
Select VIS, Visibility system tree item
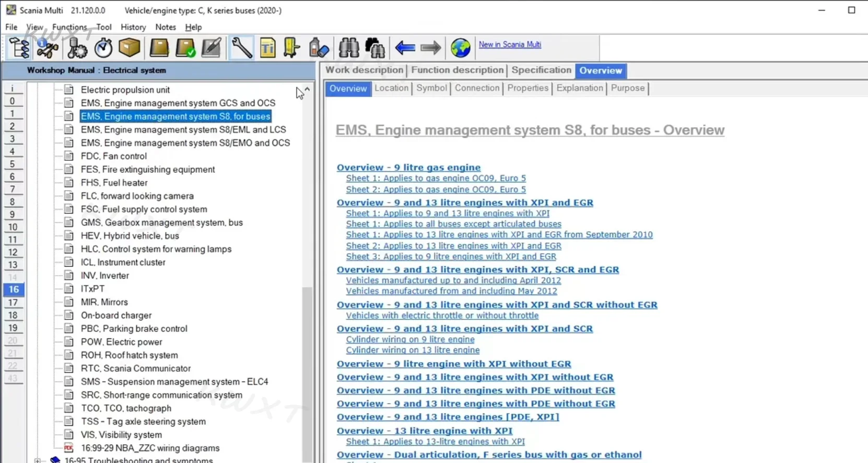tap(121, 435)
